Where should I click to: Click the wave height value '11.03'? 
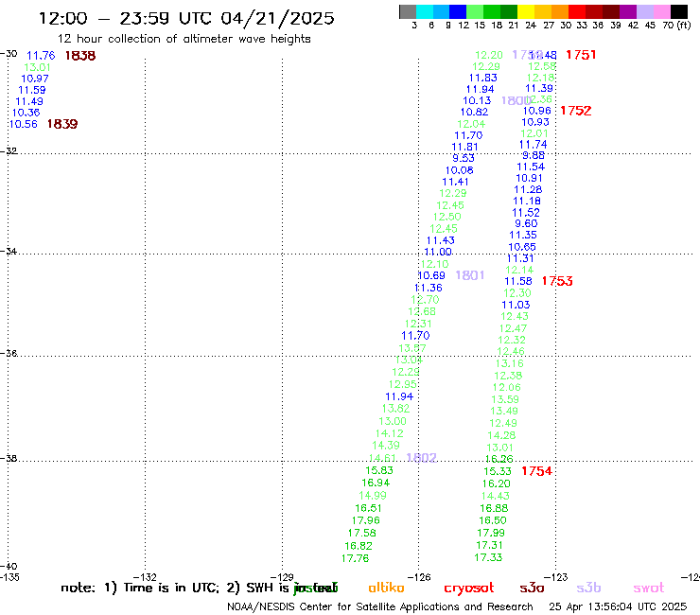pos(516,305)
